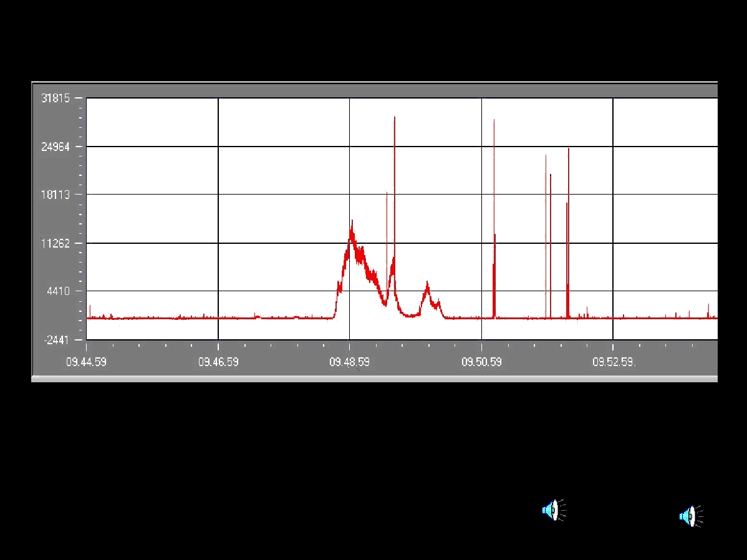Viewport: 747px width, 560px height.
Task: Select the 09.50.59 time axis label
Action: pyautogui.click(x=481, y=362)
